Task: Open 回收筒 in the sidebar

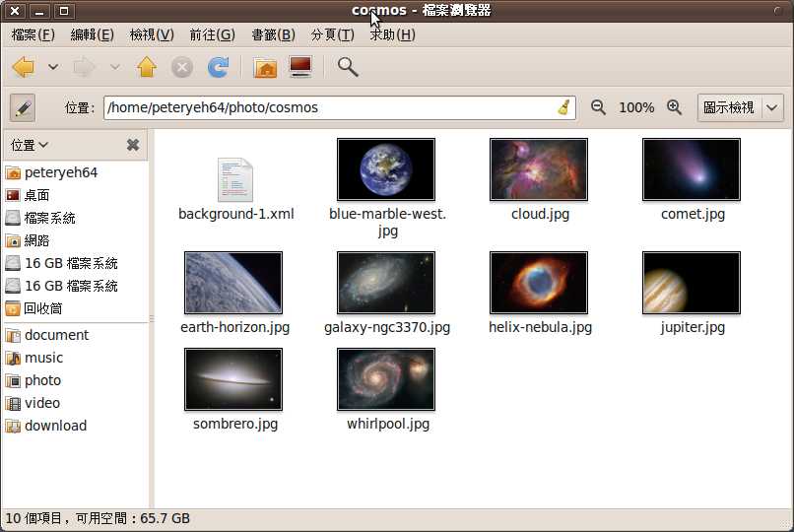Action: click(75, 308)
